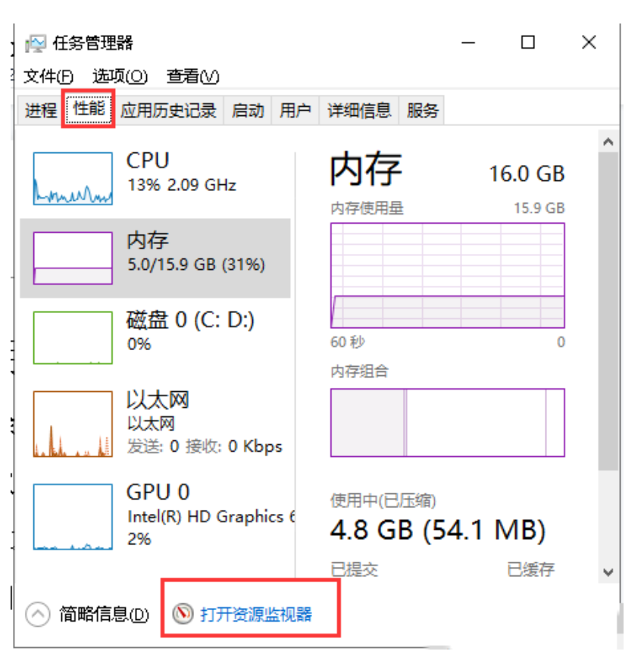
Task: Select the Memory (内存) graph thumbnail
Action: [73, 258]
